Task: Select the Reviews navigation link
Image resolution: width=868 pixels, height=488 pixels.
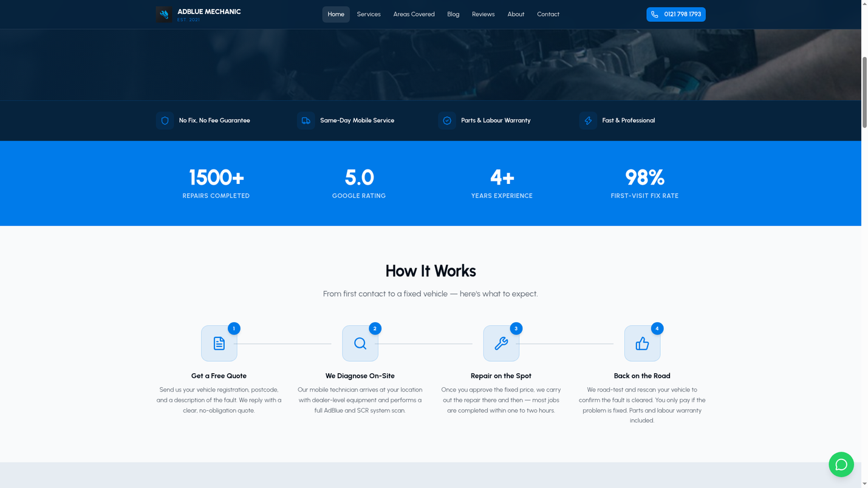Action: (483, 14)
